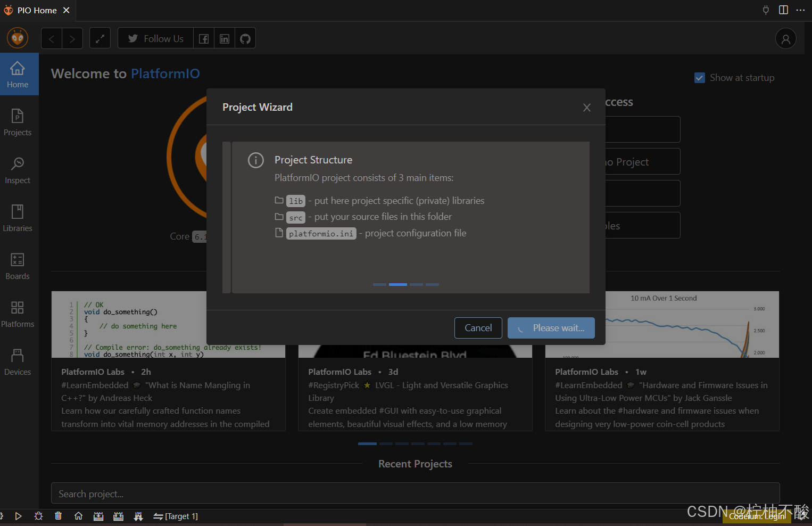
Task: Select the third wizard carousel indicator
Action: point(417,284)
